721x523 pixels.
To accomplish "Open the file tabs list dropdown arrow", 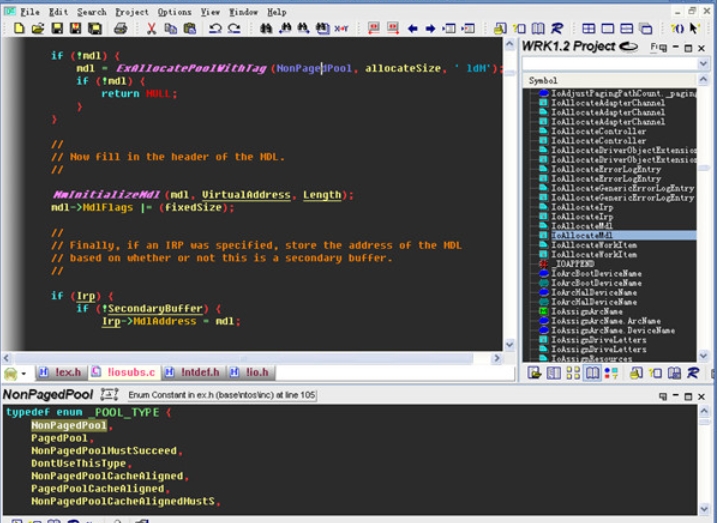I will click(x=22, y=372).
